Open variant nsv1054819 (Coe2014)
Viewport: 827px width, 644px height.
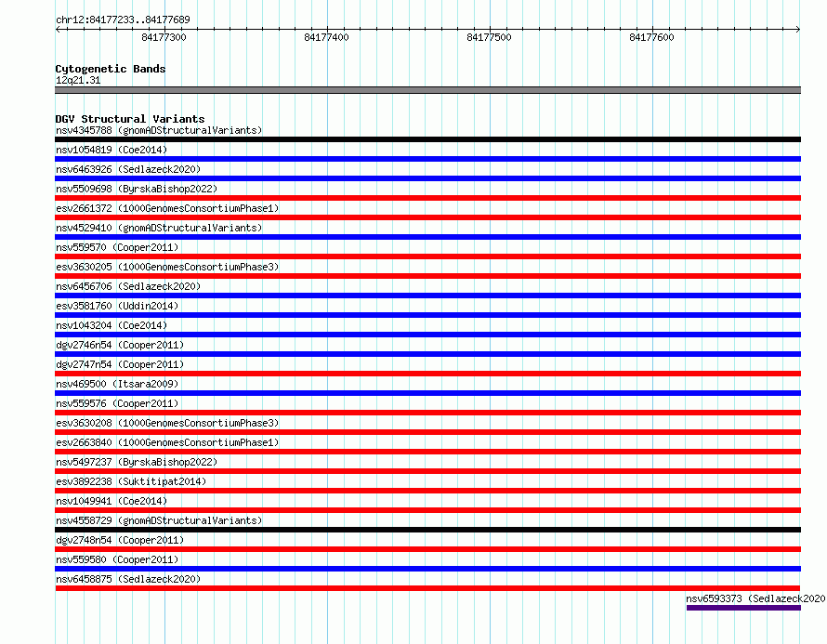pos(112,150)
